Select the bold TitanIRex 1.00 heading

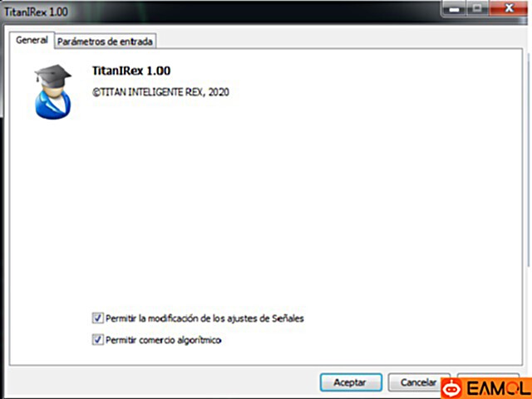131,71
